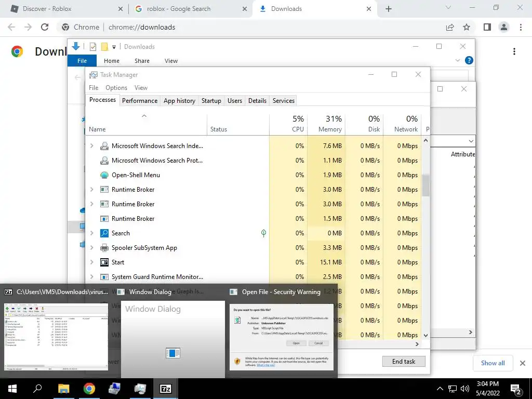This screenshot has width=532, height=399.
Task: Open Chrome three-dot menu
Action: click(x=521, y=27)
